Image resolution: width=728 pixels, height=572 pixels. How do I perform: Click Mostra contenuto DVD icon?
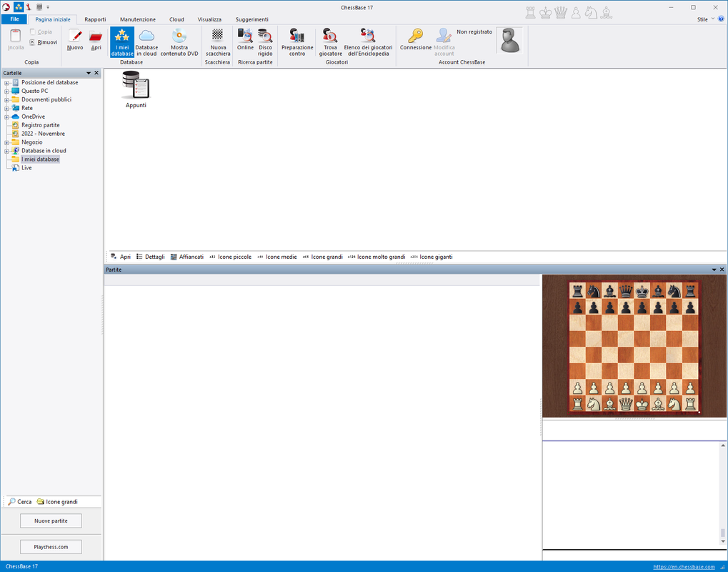point(179,41)
